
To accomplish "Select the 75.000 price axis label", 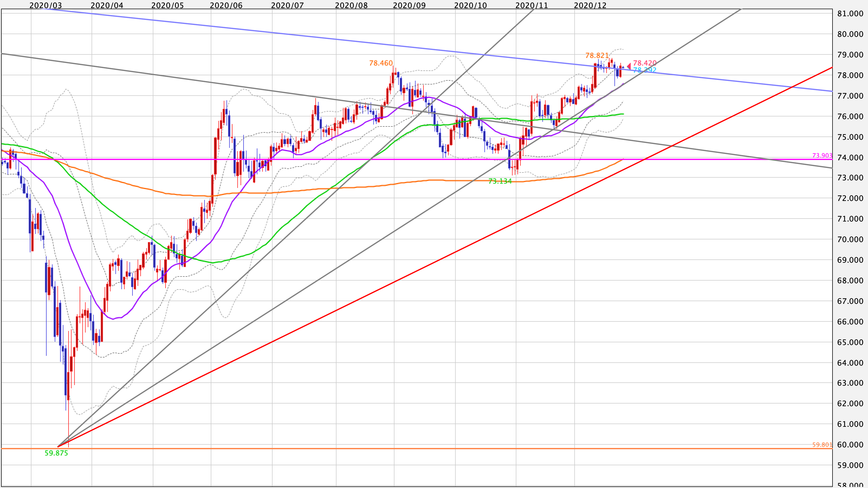I will point(850,137).
